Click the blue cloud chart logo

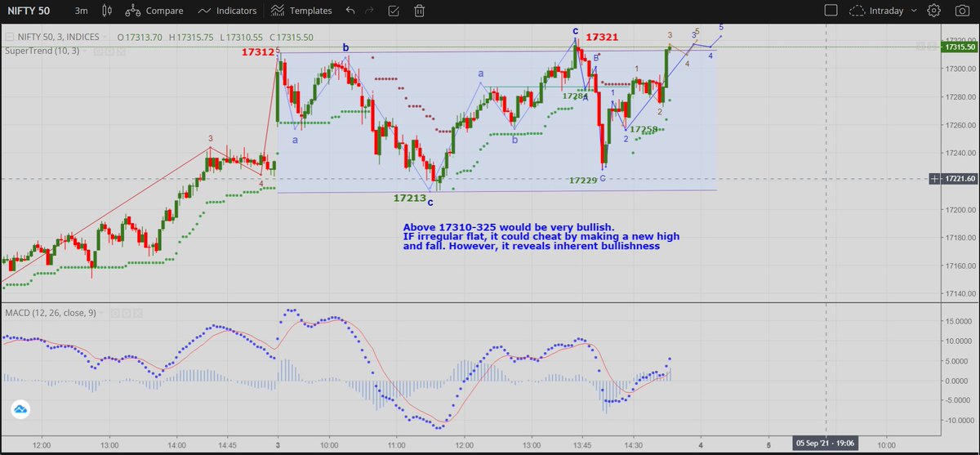tap(21, 410)
